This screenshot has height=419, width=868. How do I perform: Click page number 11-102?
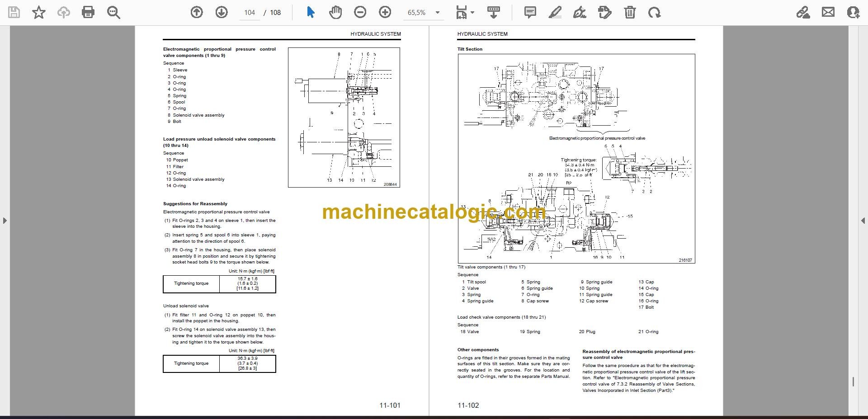point(468,405)
